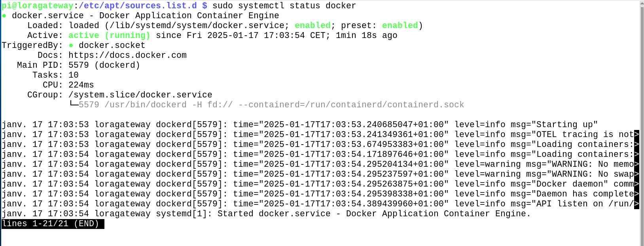This screenshot has width=644, height=246.
Task: Click the vertical scrollbar on the right
Action: pos(642,119)
